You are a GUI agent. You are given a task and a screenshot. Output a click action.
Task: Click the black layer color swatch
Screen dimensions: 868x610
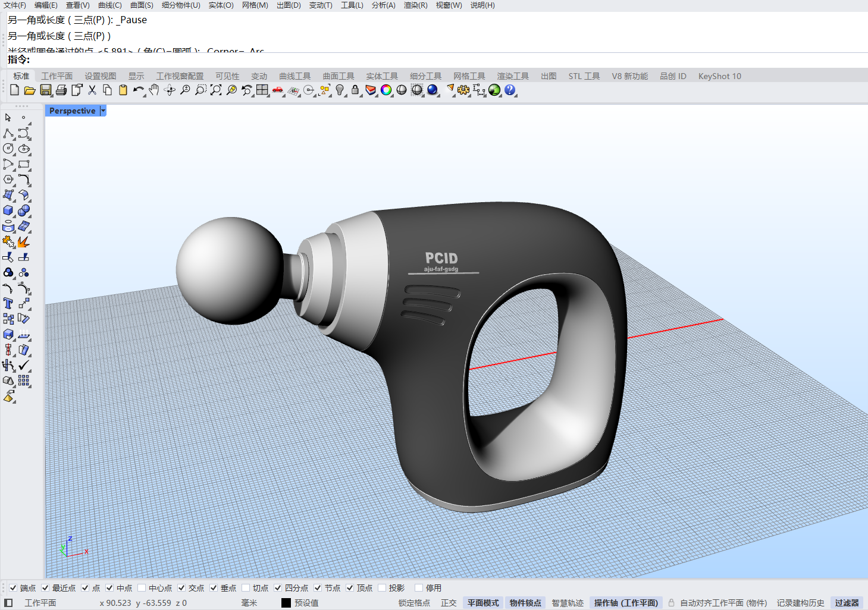286,603
